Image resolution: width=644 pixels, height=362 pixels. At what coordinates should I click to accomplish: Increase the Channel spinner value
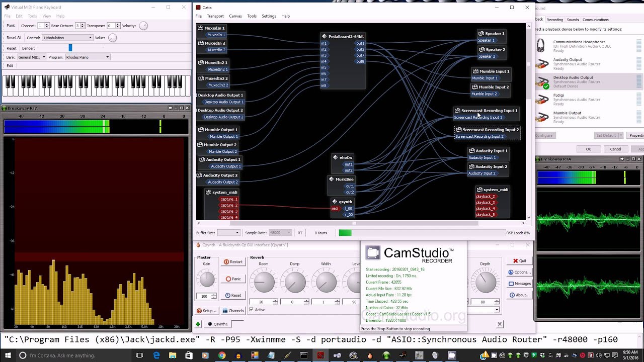coord(47,24)
